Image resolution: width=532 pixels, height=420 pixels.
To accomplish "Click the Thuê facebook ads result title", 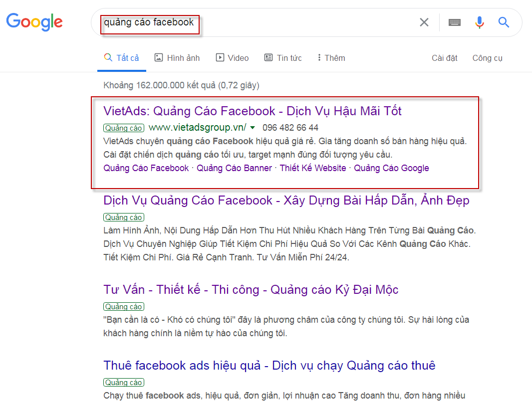I will pos(269,366).
